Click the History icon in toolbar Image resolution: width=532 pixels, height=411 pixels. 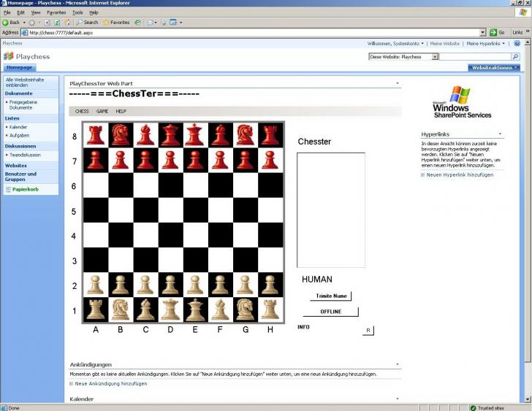pyautogui.click(x=137, y=23)
